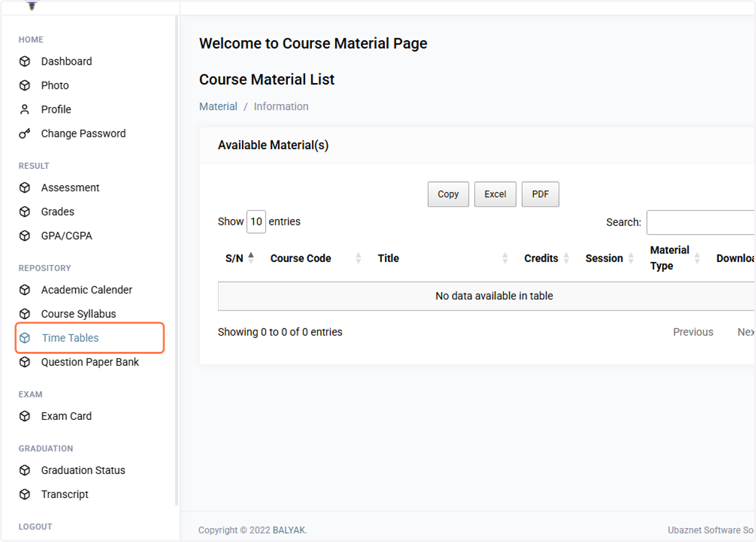The width and height of the screenshot is (756, 542).
Task: Sort table by Session column
Action: 610,258
